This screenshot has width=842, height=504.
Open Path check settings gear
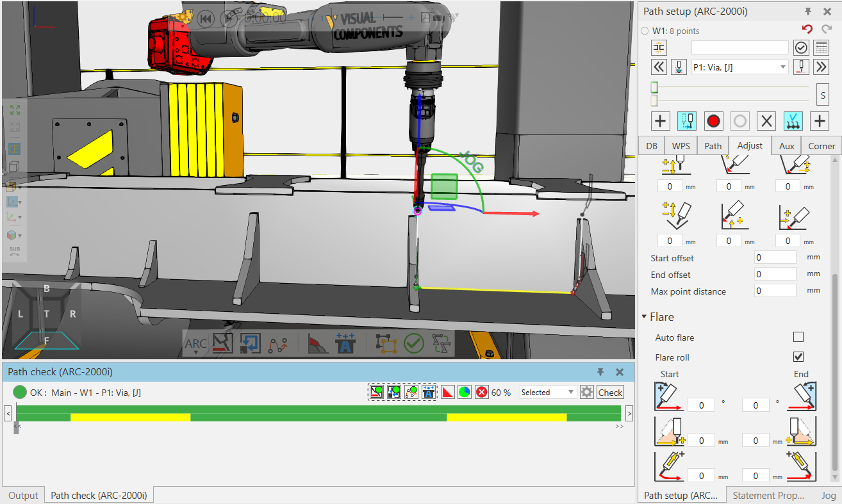point(587,391)
